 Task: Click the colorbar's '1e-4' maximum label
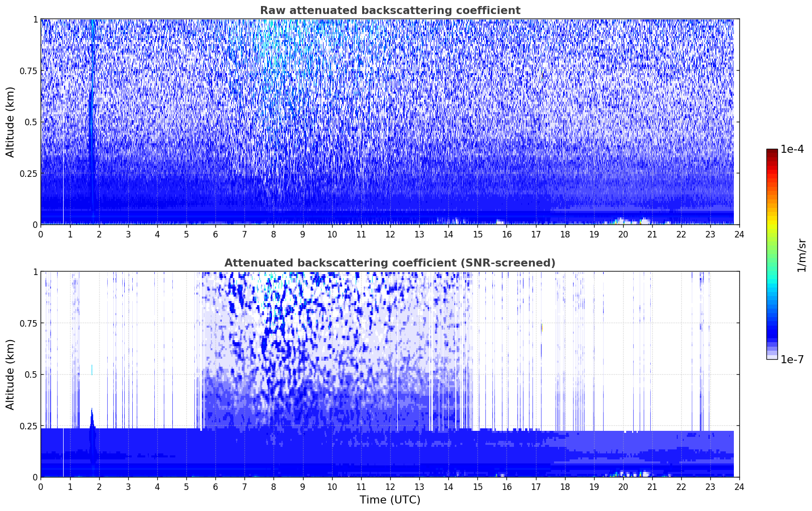(792, 149)
